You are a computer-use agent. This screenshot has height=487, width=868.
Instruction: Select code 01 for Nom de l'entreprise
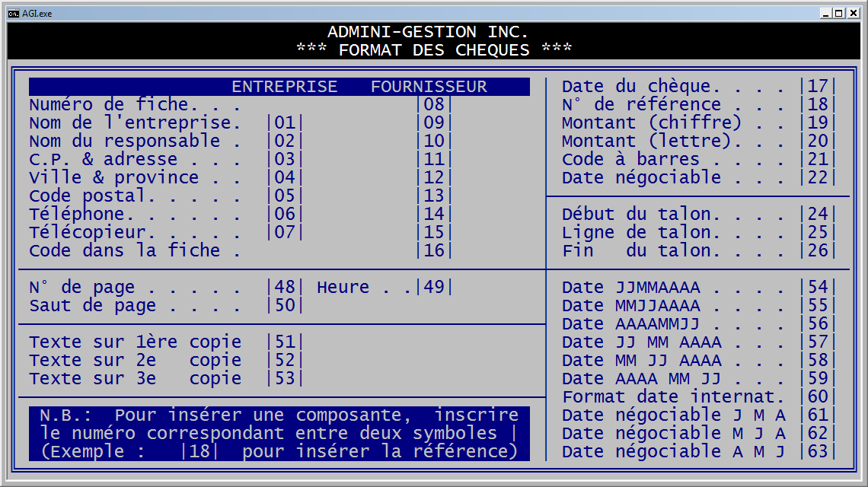pos(285,123)
